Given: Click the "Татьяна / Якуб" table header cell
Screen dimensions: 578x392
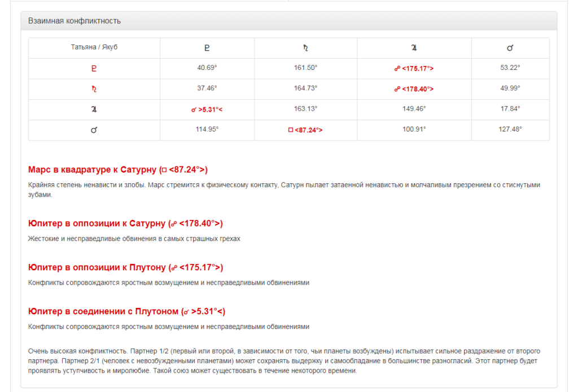Looking at the screenshot, I should pyautogui.click(x=94, y=47).
